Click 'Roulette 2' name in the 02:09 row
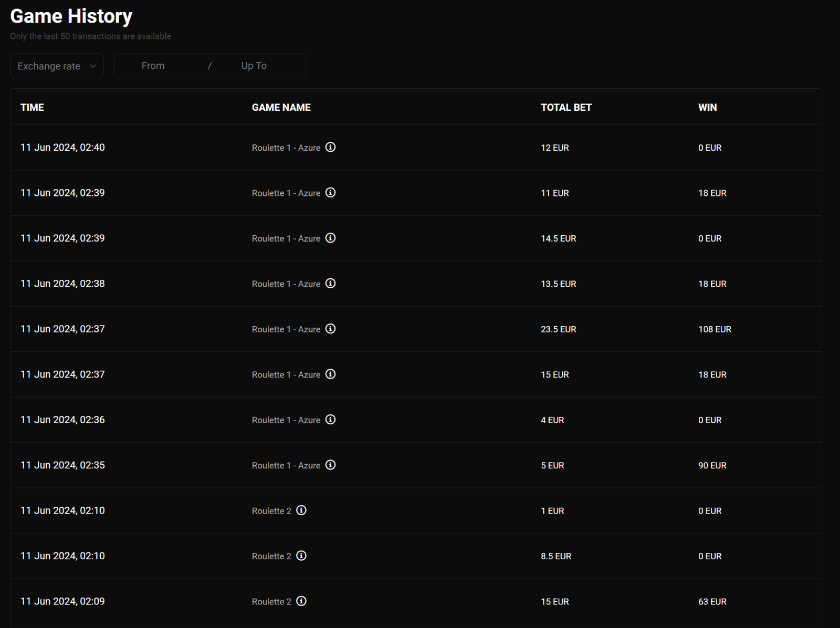The width and height of the screenshot is (840, 628). (271, 602)
